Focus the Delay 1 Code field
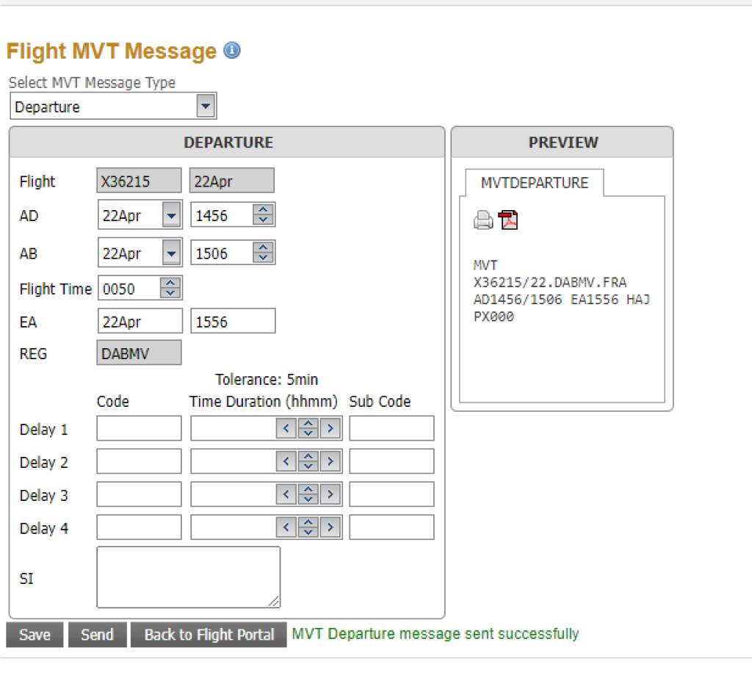Viewport: 752px width, 700px height. tap(139, 428)
